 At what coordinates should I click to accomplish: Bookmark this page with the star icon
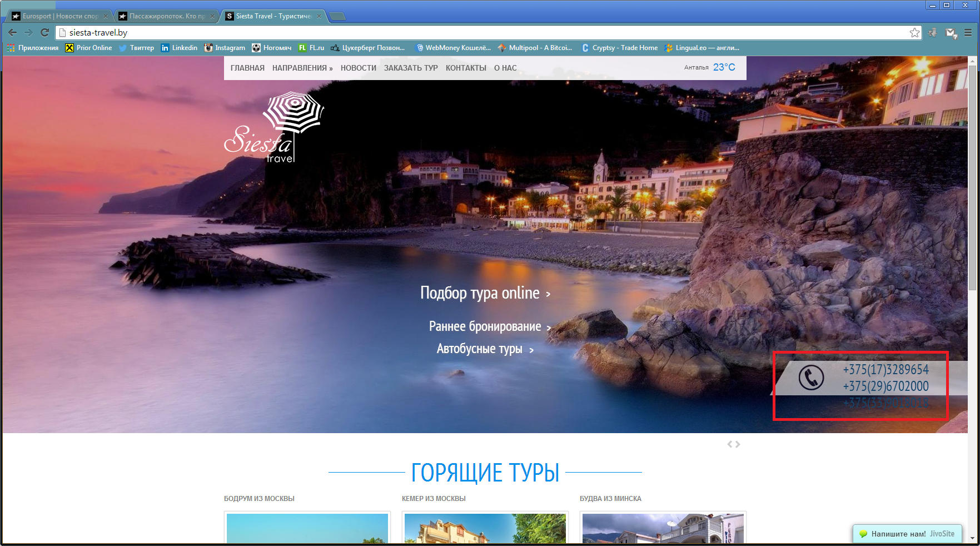pos(914,33)
